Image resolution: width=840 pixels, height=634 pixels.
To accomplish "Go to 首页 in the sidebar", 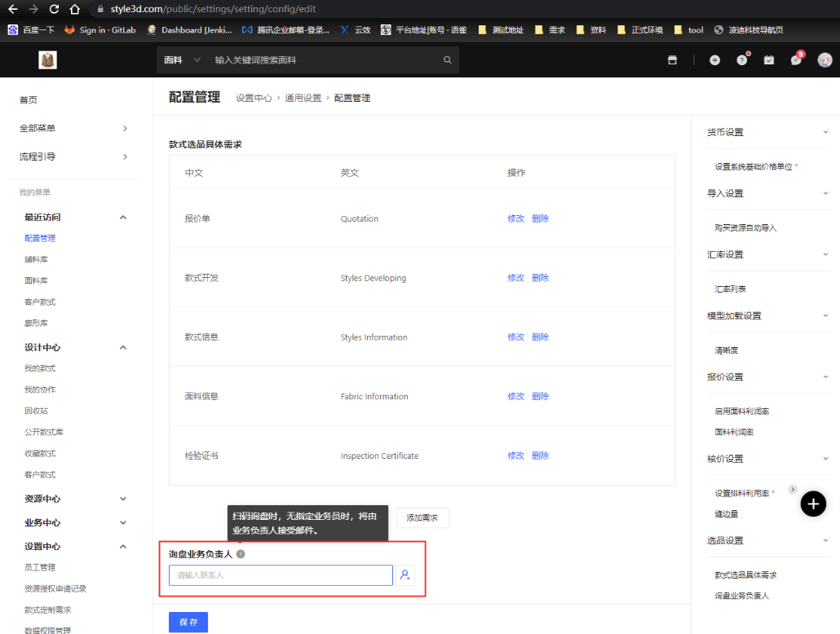I will coord(29,99).
